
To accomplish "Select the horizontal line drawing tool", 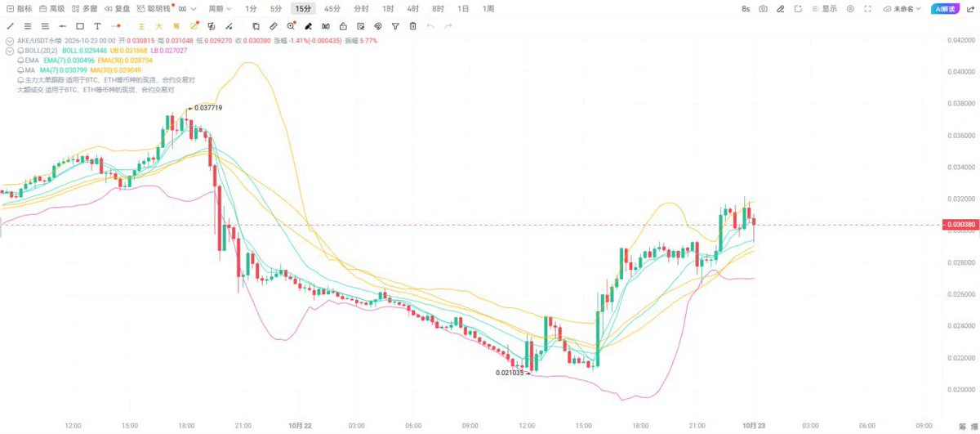I will [63, 26].
